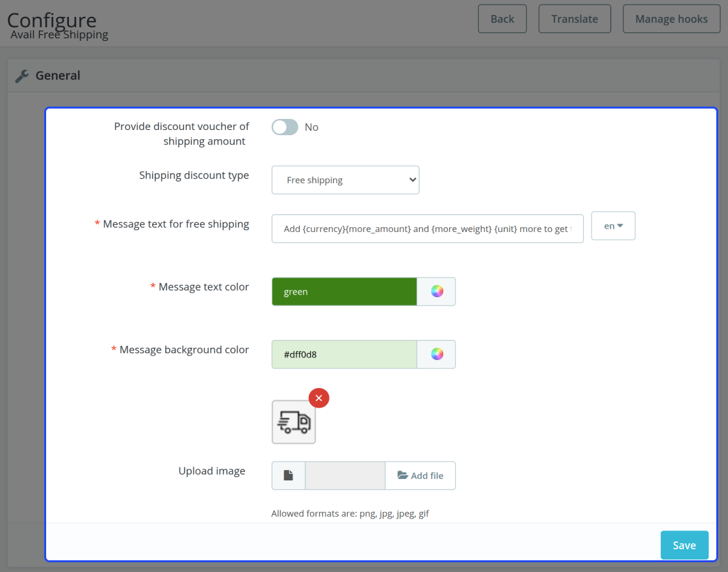Click the delivery truck image thumbnail

(294, 422)
